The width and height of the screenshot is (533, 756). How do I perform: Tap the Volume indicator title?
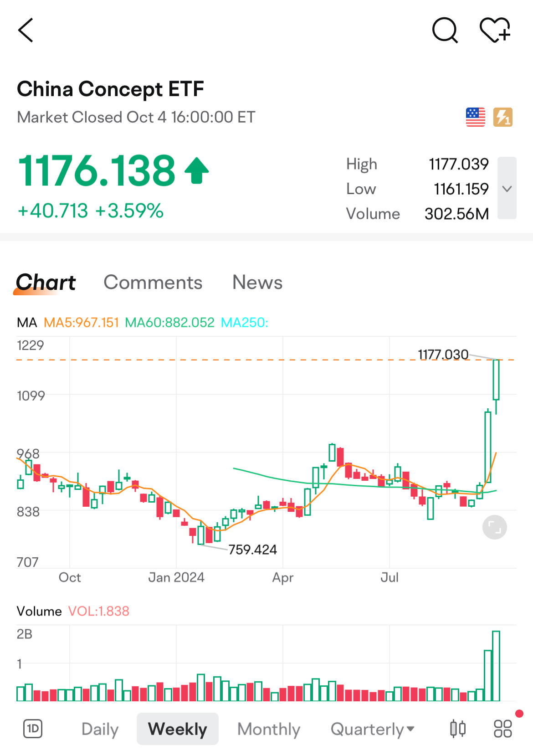coord(39,611)
